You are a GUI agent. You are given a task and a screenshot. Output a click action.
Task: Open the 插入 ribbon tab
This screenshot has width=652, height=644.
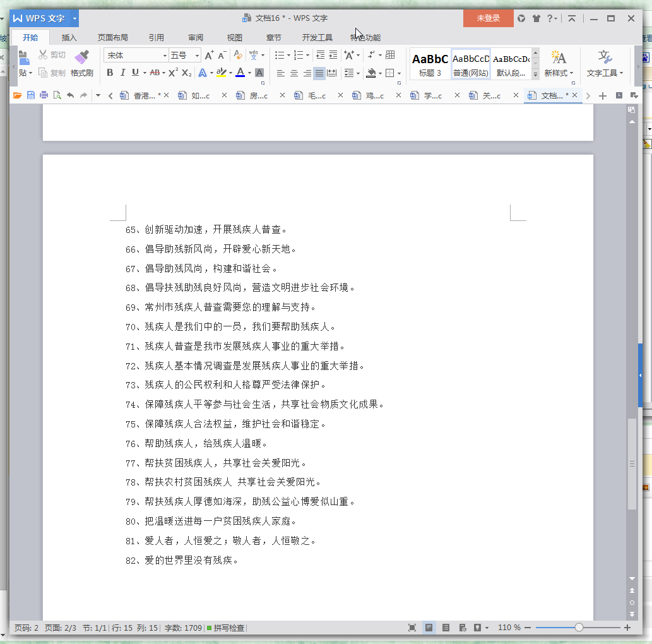69,37
